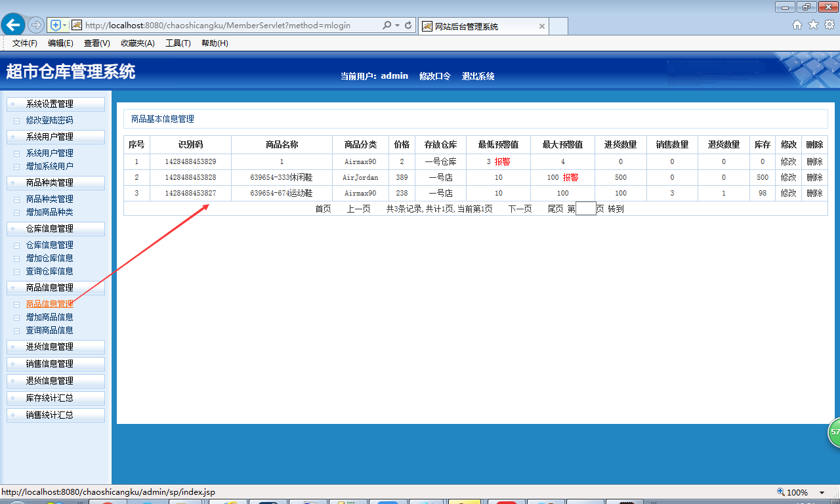Click 退出系统 to log out
840x504 pixels.
pos(478,76)
